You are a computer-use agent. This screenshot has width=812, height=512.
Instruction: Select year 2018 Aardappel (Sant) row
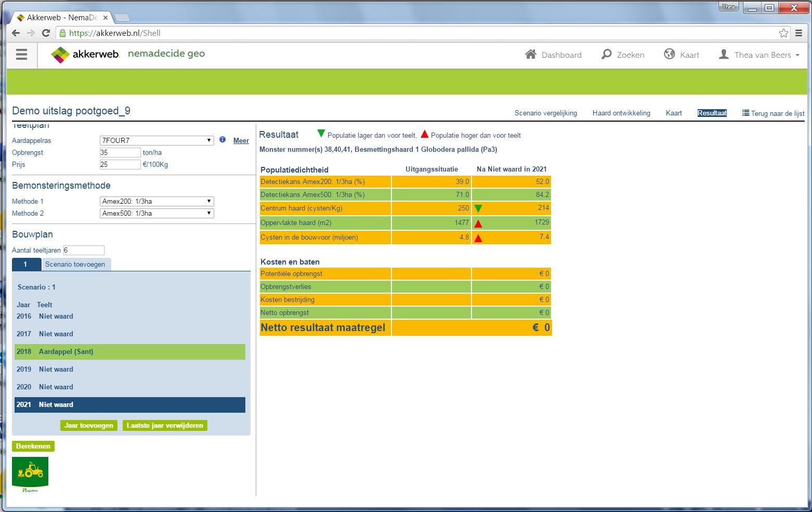tap(130, 351)
